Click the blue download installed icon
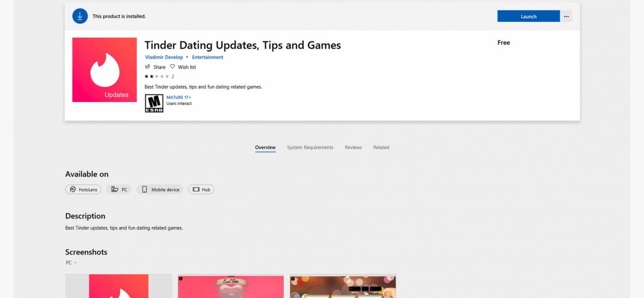 [x=80, y=16]
